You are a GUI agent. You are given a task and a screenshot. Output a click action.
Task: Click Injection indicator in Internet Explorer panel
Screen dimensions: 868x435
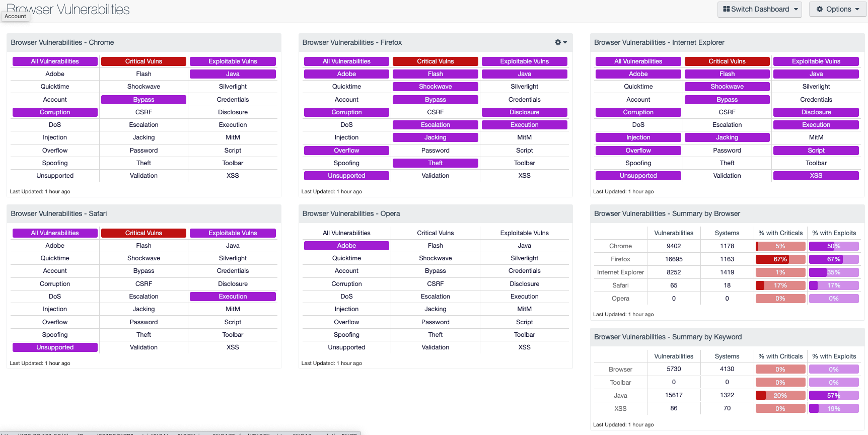[x=638, y=137]
